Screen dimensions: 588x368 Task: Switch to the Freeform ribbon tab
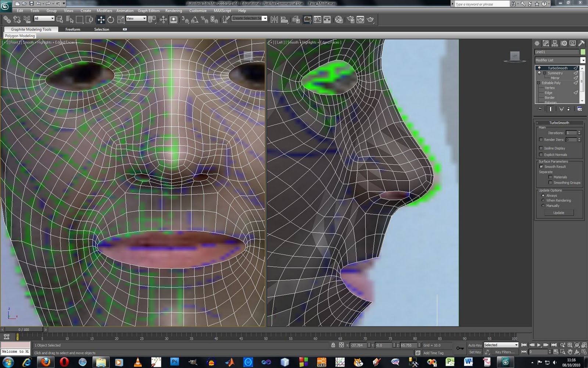click(72, 29)
